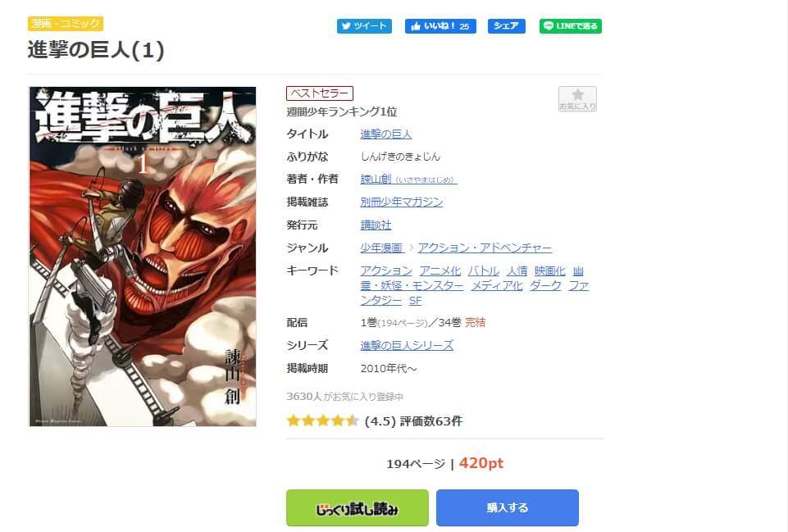Click the green じっくり試し読み button
Image resolution: width=788 pixels, height=532 pixels.
[x=358, y=508]
